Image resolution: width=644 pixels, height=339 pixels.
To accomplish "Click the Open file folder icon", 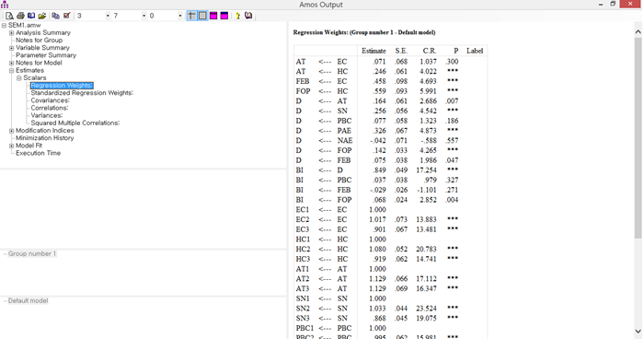I will (x=42, y=16).
